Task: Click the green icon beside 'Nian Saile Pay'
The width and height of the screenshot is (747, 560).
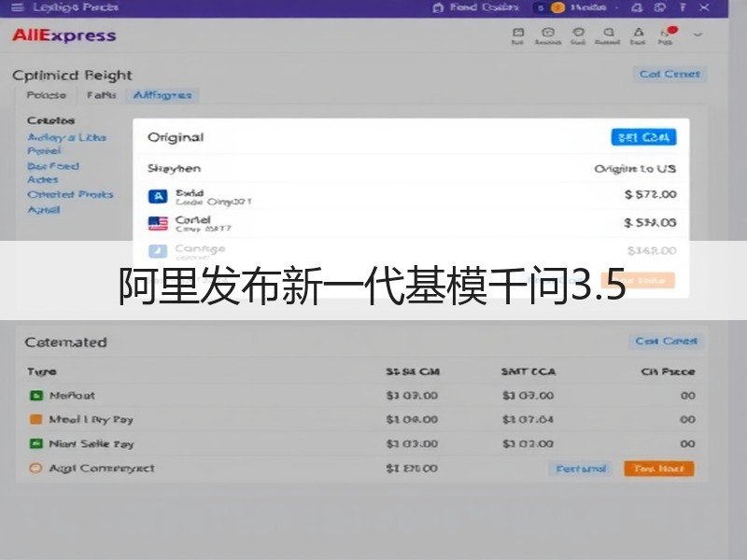Action: (36, 444)
